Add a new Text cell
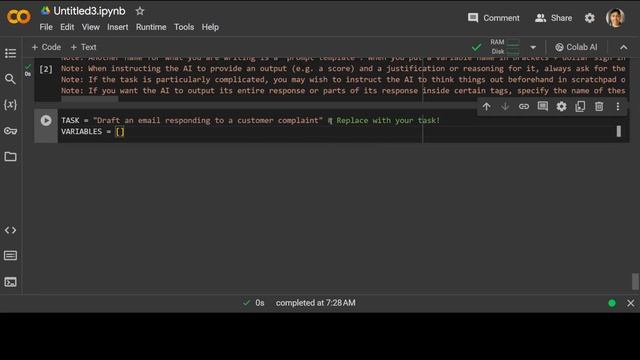Viewport: 640px width, 360px height. [x=83, y=47]
